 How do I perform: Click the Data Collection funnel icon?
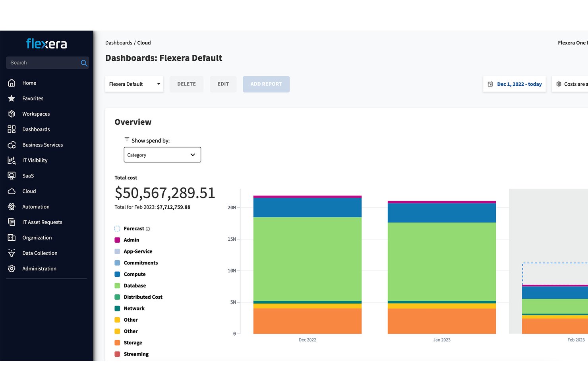coord(12,253)
